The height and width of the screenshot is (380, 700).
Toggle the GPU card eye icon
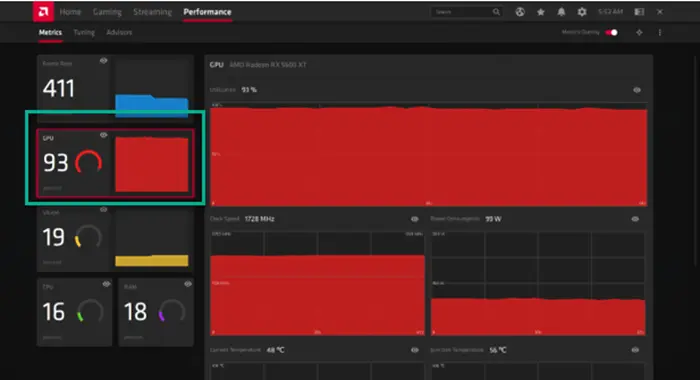[x=104, y=135]
